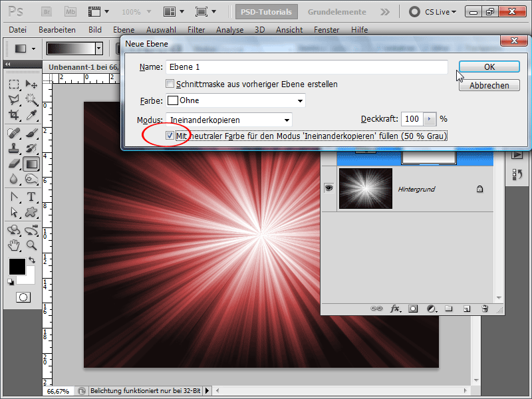532x399 pixels.
Task: Launch Adobe Bridge from application bar
Action: (47, 12)
